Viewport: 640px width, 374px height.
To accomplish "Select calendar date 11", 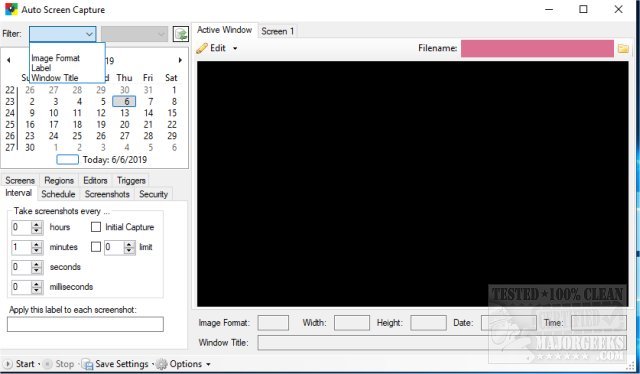I will (77, 113).
